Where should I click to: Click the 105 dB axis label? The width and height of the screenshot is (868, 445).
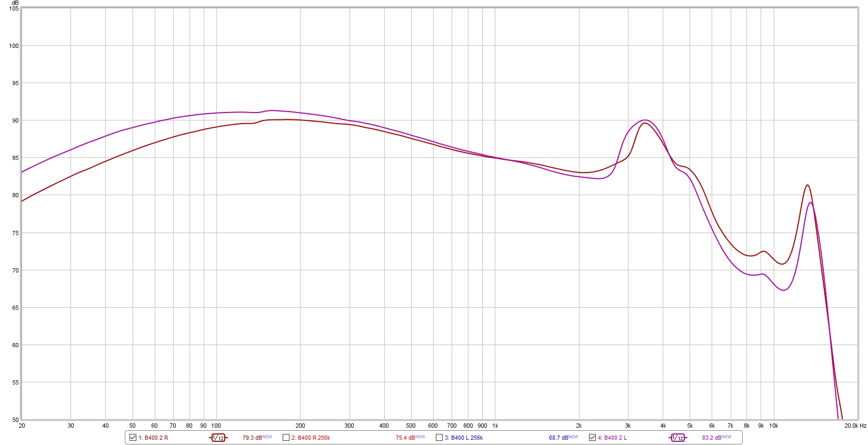14,8
